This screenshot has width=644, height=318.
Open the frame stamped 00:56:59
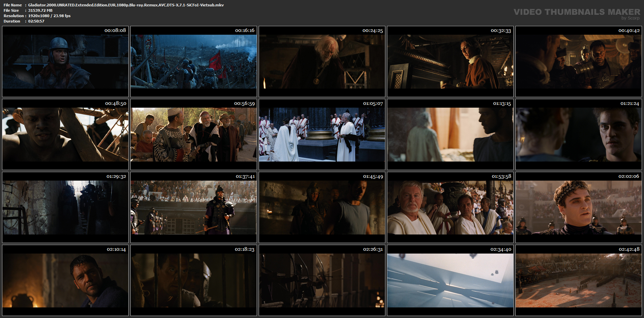[x=194, y=134]
